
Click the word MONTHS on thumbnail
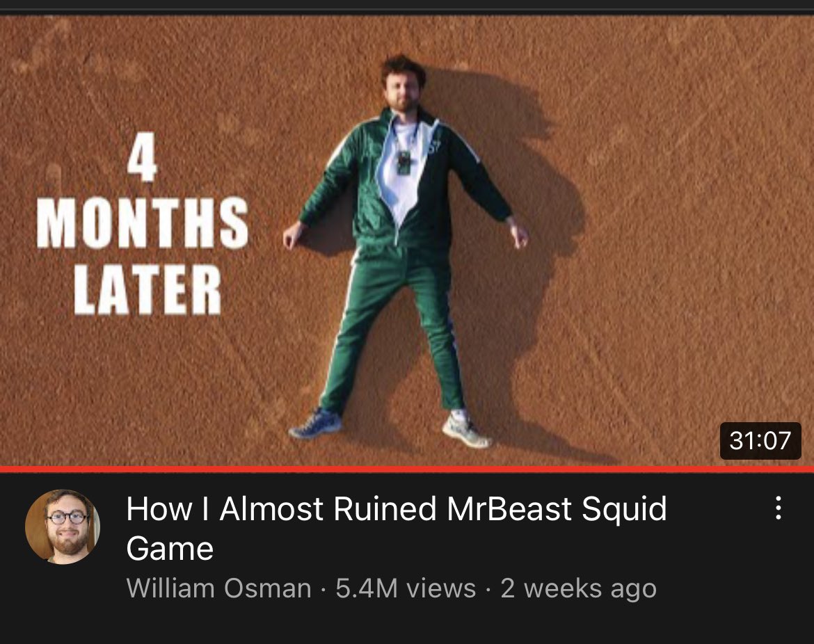[143, 223]
